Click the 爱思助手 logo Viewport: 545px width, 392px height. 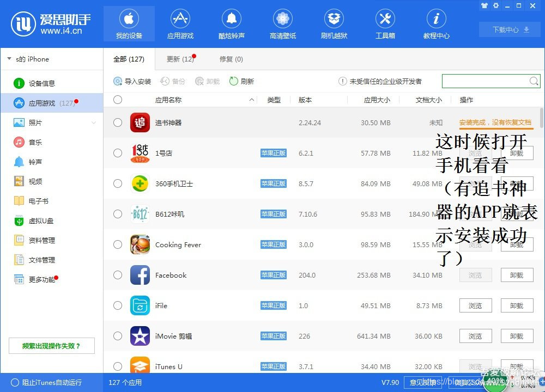coord(51,24)
